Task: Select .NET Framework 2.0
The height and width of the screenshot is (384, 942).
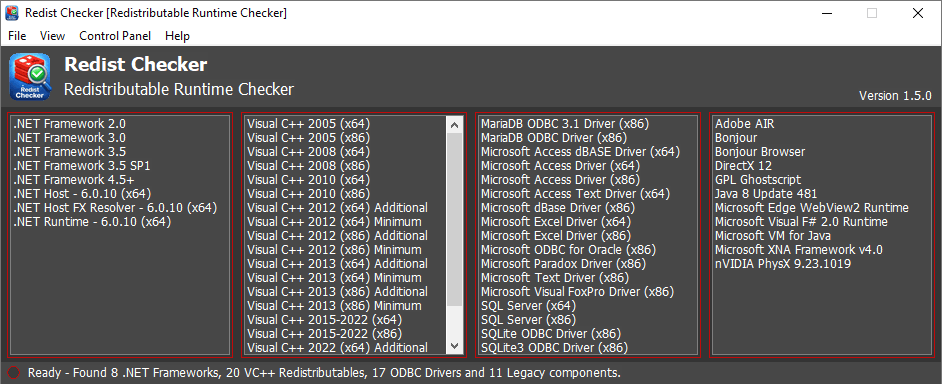Action: 69,124
